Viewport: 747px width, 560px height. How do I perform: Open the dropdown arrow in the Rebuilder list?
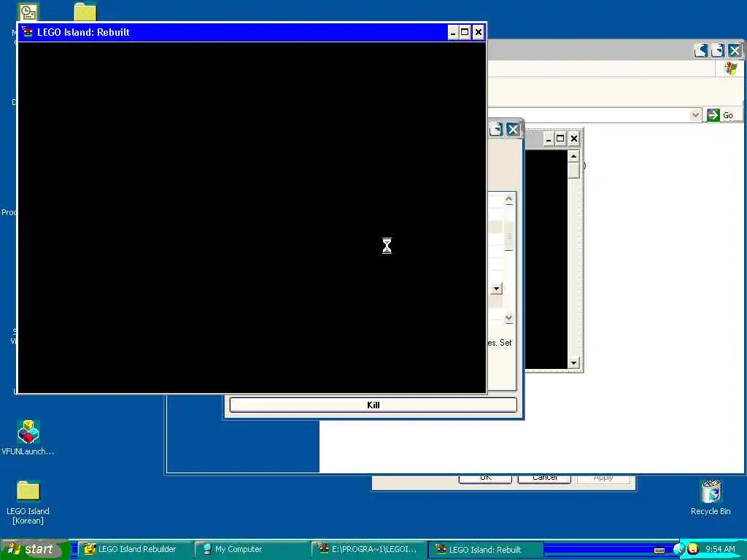tap(496, 289)
